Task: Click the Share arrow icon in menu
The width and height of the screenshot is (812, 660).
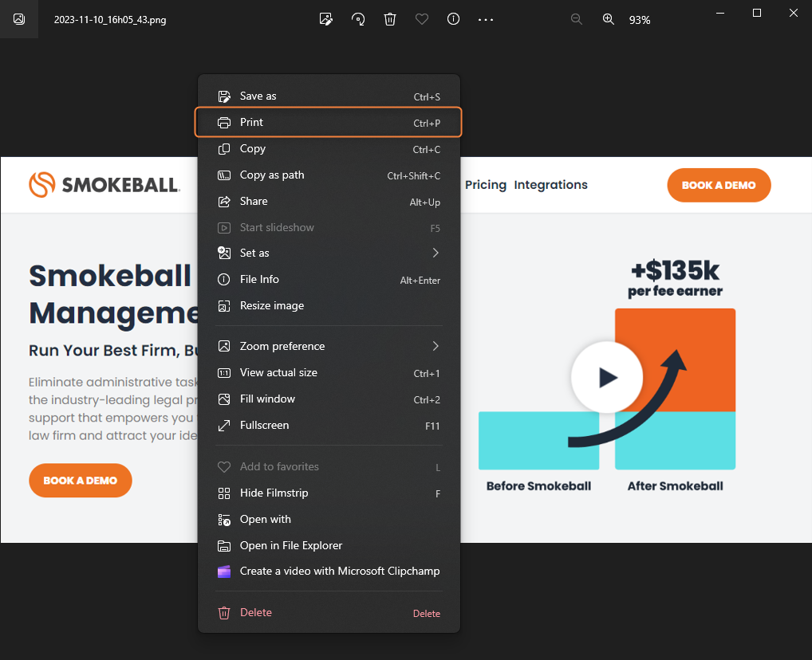Action: 223,202
